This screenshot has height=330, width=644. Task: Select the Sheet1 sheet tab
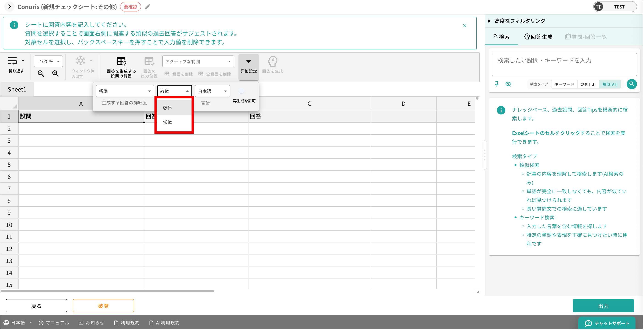(x=17, y=89)
